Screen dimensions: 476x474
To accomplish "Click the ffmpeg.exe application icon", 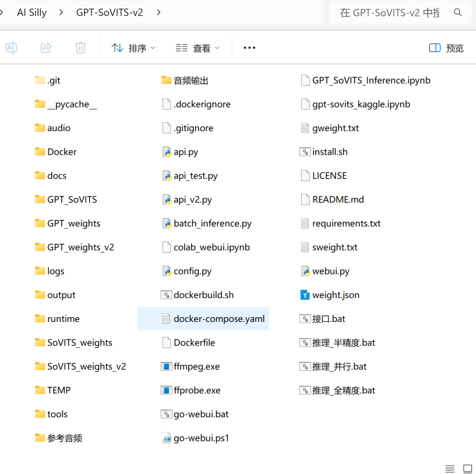I will tap(166, 367).
